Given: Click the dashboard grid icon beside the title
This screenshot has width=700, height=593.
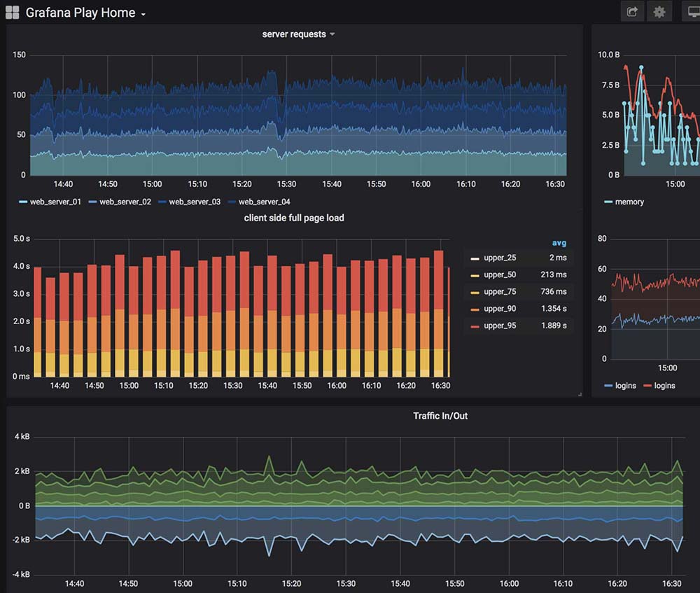Looking at the screenshot, I should click(x=13, y=13).
